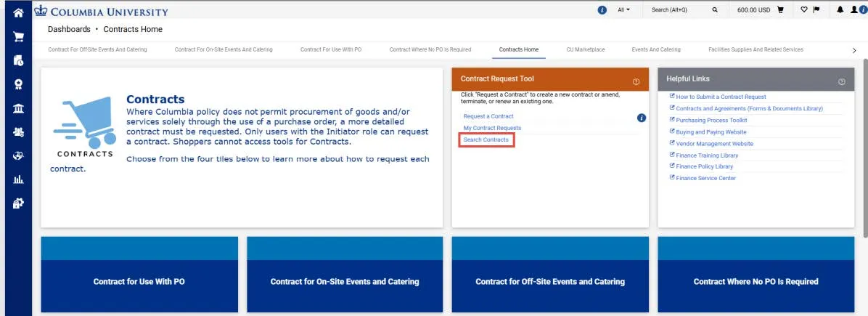Open user profile silhouette icon
Image resolution: width=868 pixels, height=316 pixels.
(853, 10)
